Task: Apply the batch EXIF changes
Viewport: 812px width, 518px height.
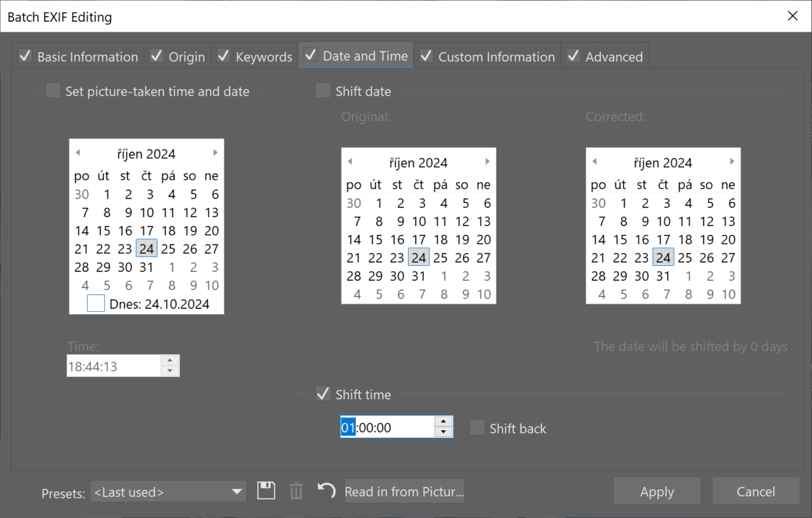Action: point(657,491)
